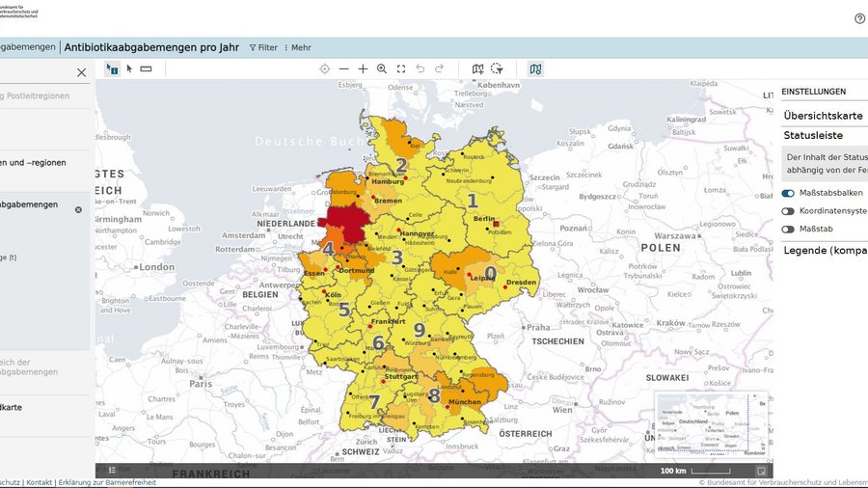Click the zoom out minus icon
868x488 pixels.
click(343, 69)
